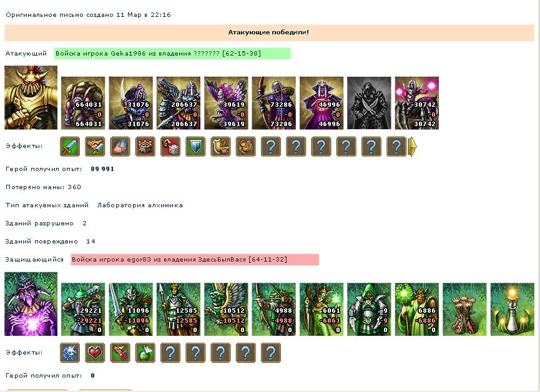Open Geka1986 attacker army link
Image resolution: width=540 pixels, height=392 pixels.
[158, 54]
